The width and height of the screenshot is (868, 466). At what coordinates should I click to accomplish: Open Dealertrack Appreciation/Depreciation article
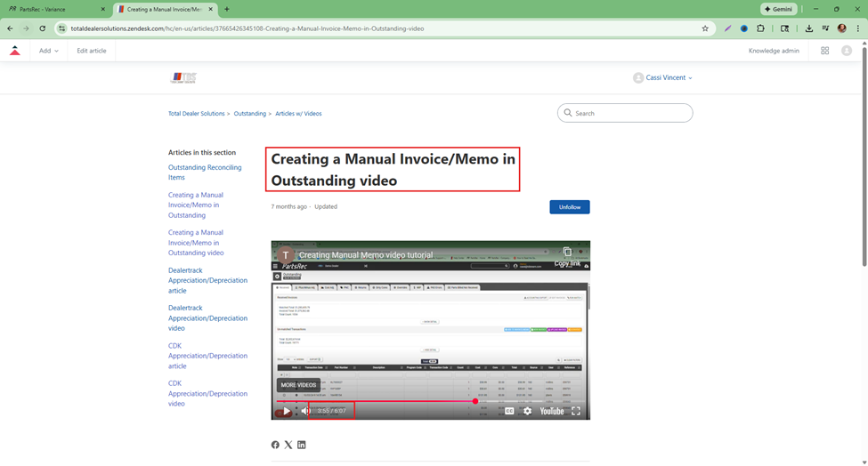207,280
